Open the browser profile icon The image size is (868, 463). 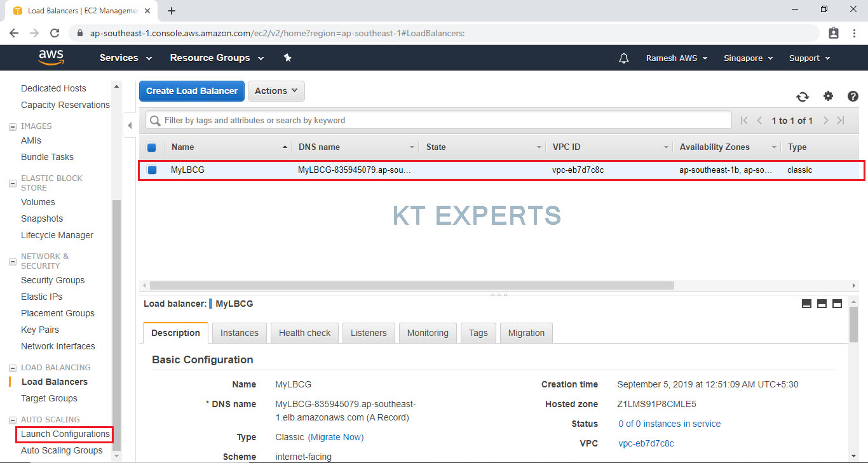(x=834, y=33)
